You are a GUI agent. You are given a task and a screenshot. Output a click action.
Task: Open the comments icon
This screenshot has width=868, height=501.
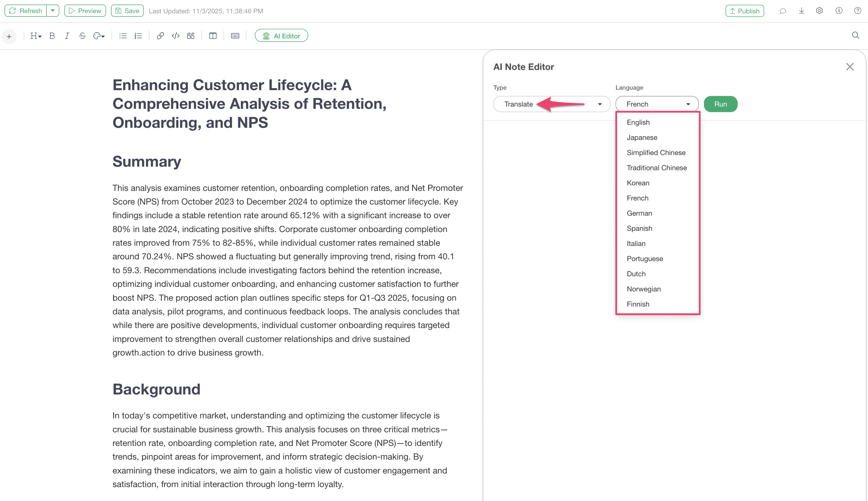point(783,11)
